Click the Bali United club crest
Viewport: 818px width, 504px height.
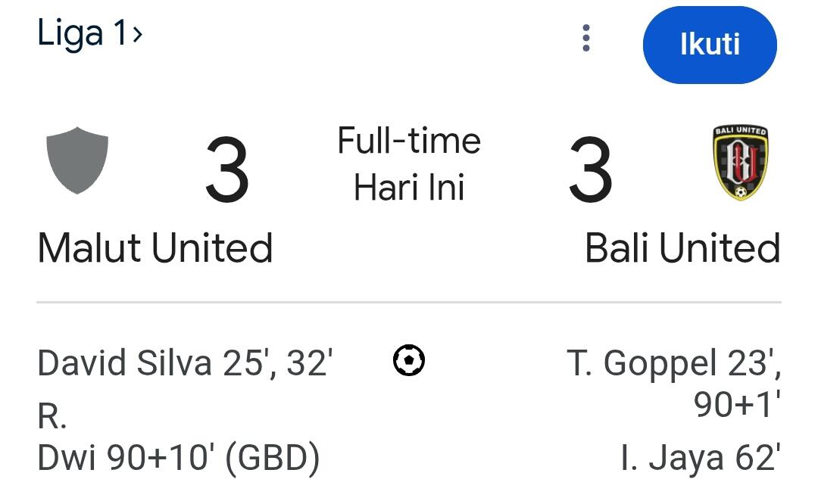pos(740,163)
